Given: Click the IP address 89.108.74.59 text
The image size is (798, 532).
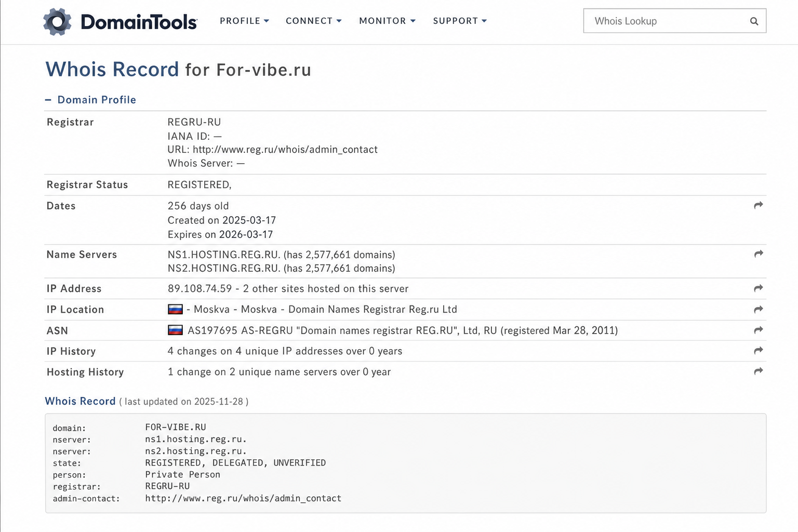Looking at the screenshot, I should tap(199, 288).
